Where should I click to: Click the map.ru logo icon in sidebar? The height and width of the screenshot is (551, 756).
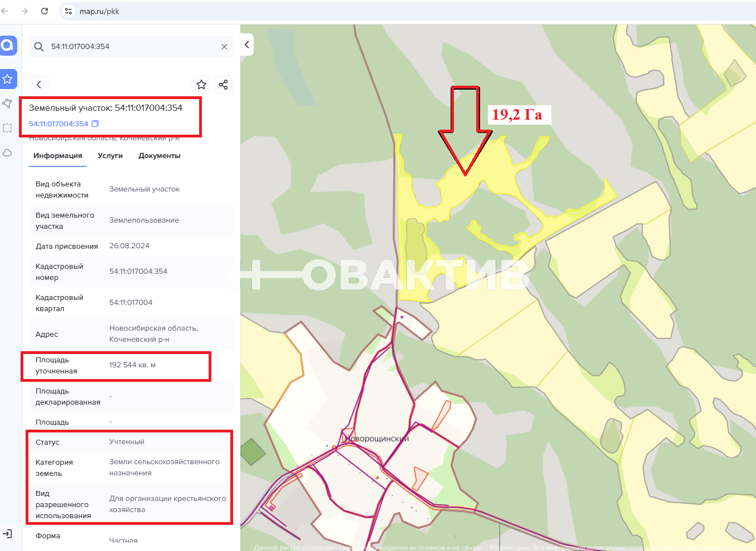tap(8, 45)
